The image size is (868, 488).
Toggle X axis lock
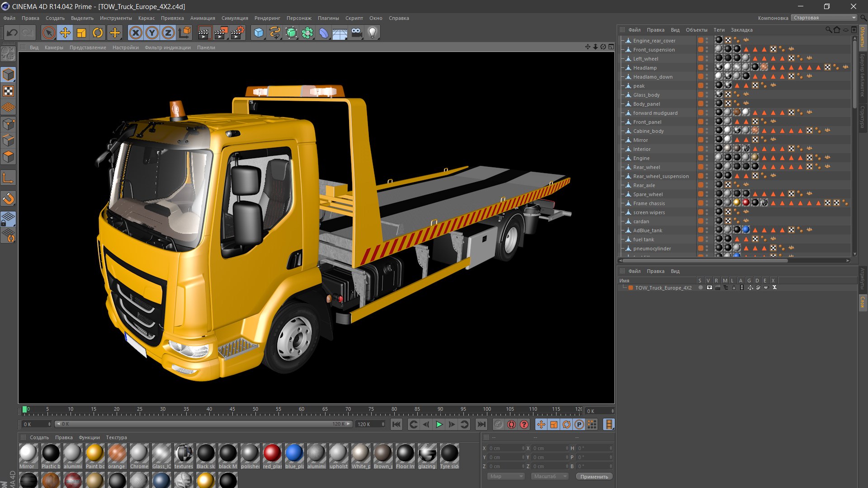(x=136, y=33)
